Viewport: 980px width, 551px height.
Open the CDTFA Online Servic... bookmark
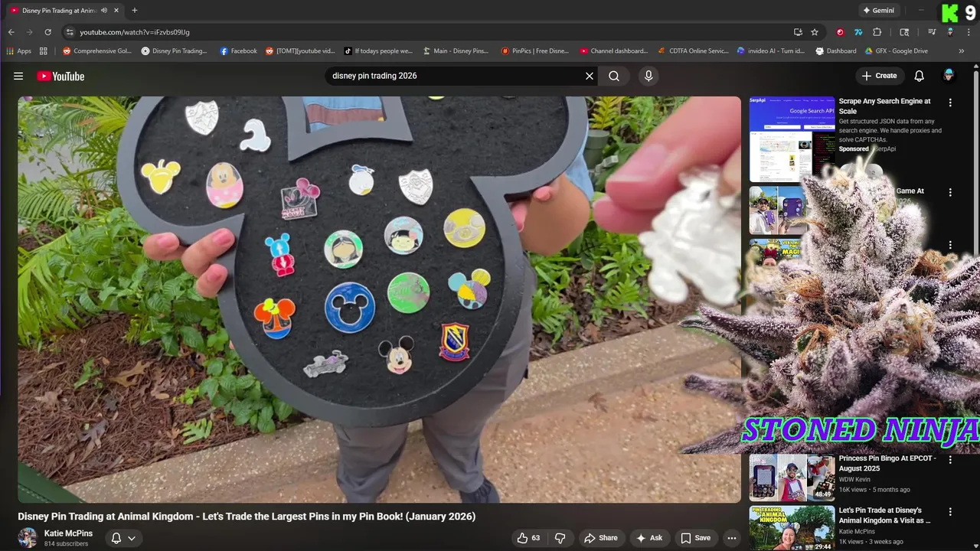(694, 51)
